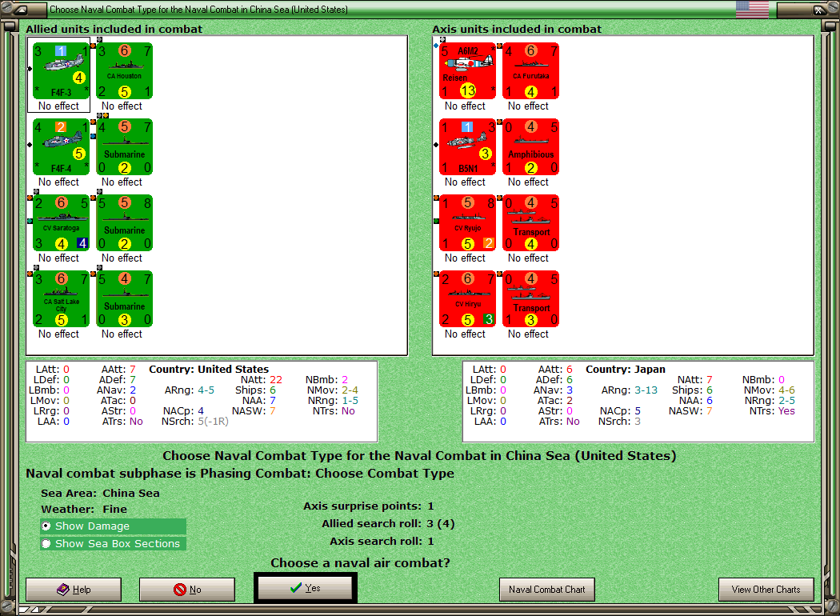Decline naval air combat with No
Screen dimensions: 840x616
tap(187, 590)
